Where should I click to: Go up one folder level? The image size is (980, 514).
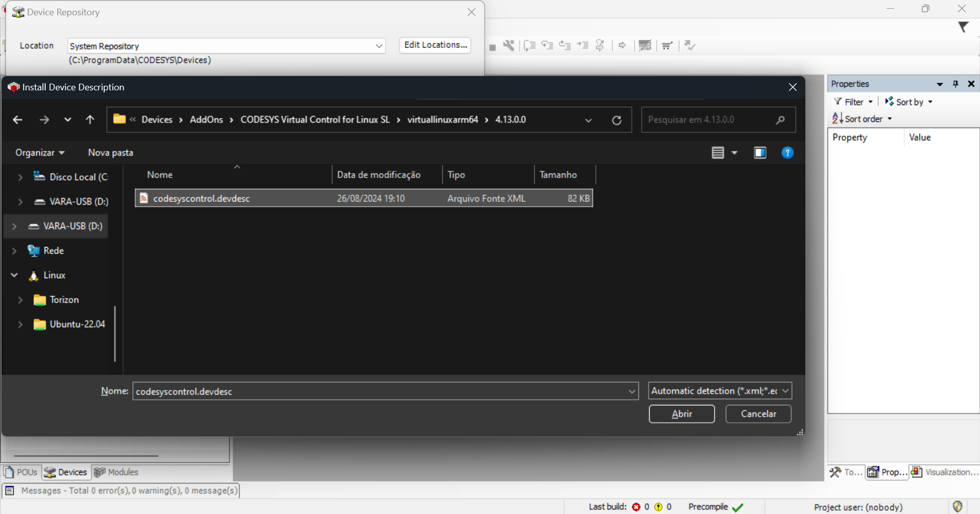coord(90,119)
